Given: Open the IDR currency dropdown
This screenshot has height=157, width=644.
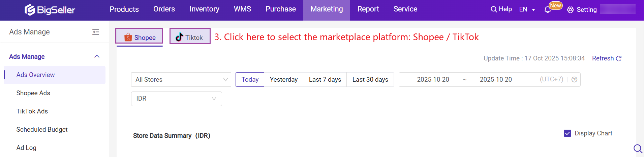Looking at the screenshot, I should click(176, 99).
